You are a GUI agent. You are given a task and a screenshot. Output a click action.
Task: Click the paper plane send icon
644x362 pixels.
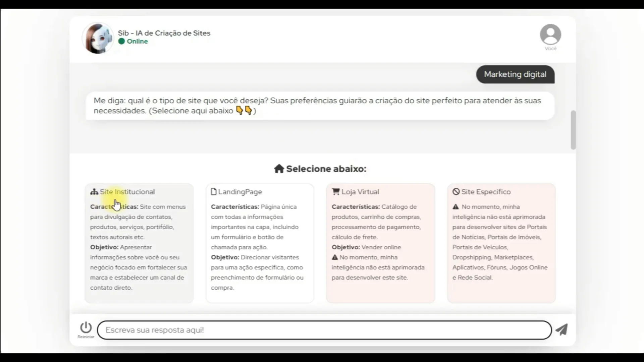(x=561, y=329)
